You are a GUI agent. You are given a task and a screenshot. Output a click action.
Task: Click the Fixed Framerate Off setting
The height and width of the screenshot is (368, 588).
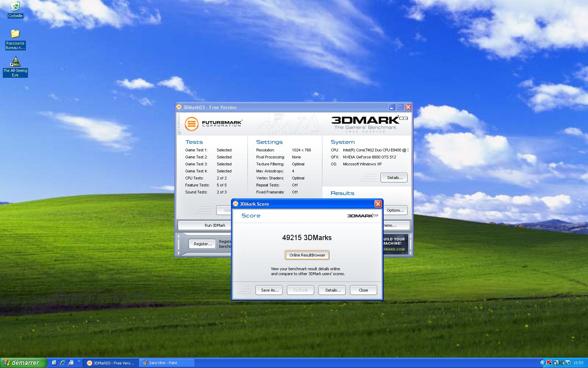pyautogui.click(x=277, y=192)
